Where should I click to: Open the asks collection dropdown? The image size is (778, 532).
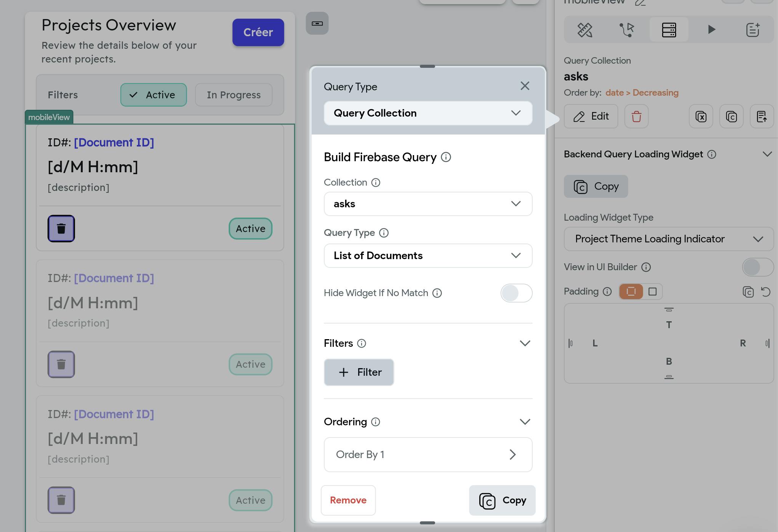pos(428,204)
